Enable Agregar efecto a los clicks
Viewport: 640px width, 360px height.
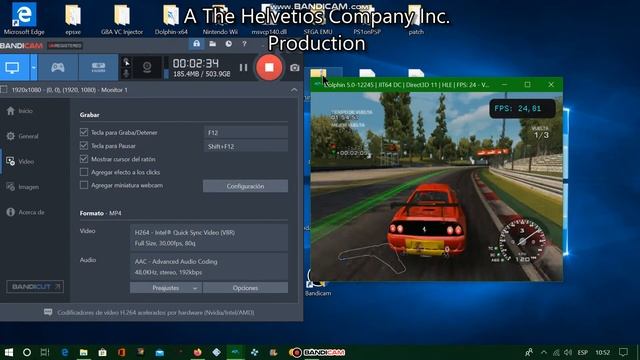(x=84, y=172)
